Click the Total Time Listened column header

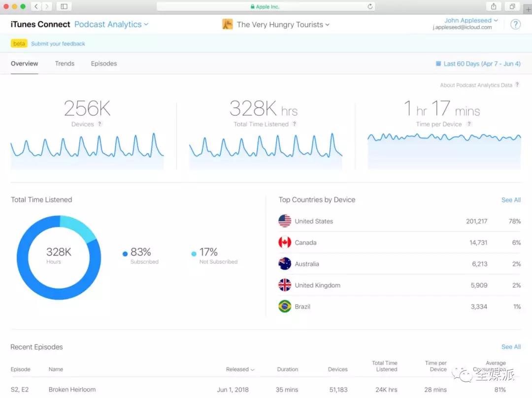tap(385, 366)
